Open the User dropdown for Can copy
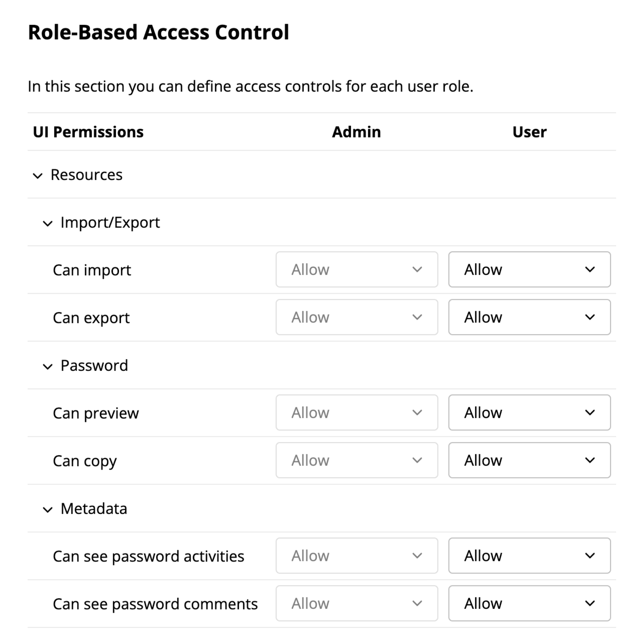Viewport: 644px width, 644px height. click(529, 460)
